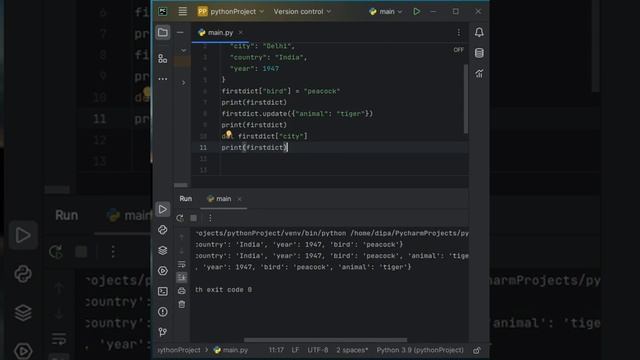Open the Terminal tool window icon

pos(163,291)
